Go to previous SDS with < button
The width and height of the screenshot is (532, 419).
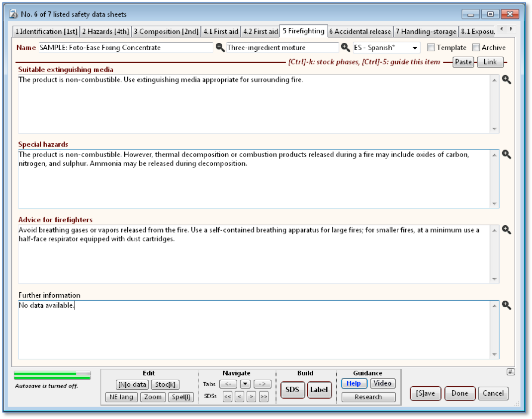[239, 396]
